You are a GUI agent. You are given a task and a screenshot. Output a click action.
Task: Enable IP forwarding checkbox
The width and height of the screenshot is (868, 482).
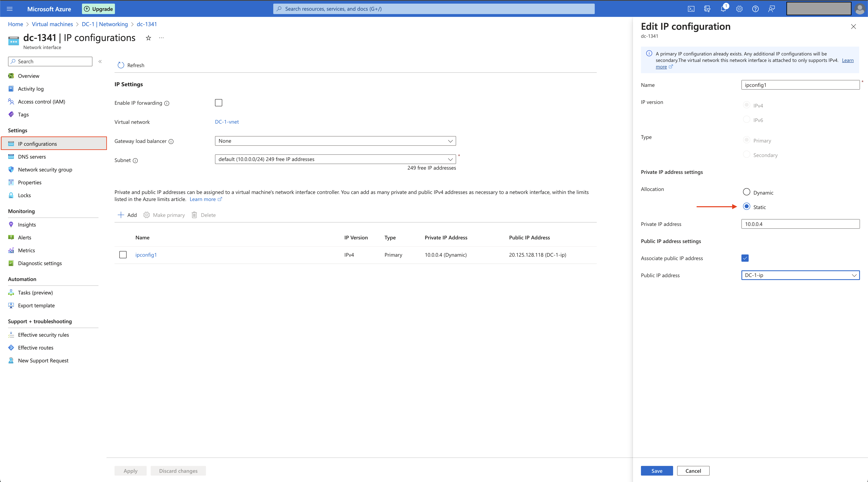[218, 103]
